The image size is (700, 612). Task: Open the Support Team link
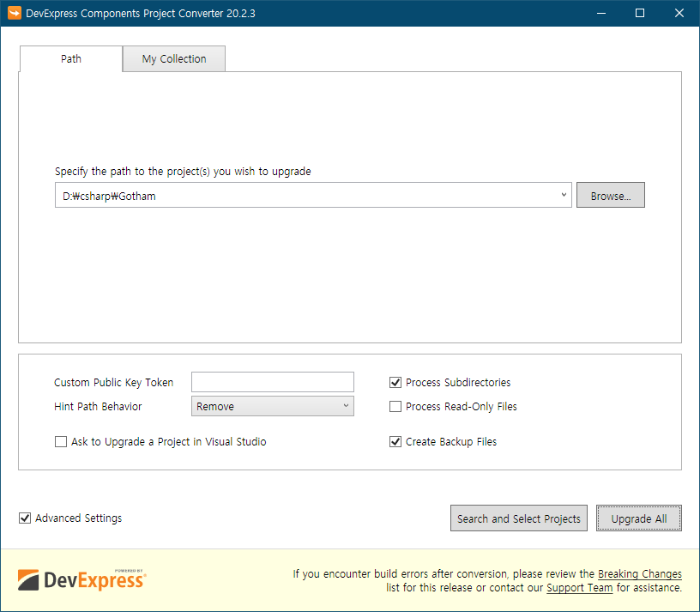click(579, 588)
